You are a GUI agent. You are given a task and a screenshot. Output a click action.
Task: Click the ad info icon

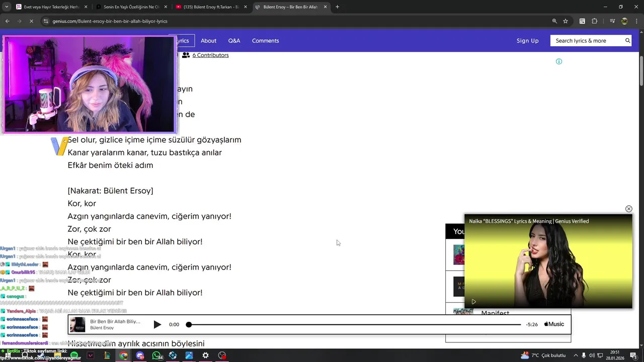558,61
